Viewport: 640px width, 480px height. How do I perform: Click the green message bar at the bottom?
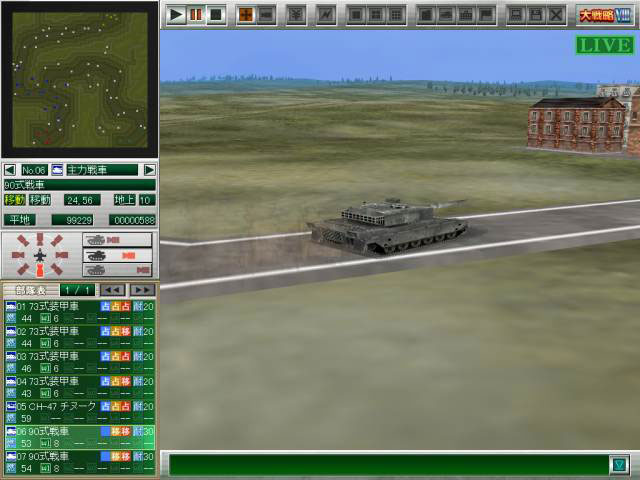pos(389,464)
